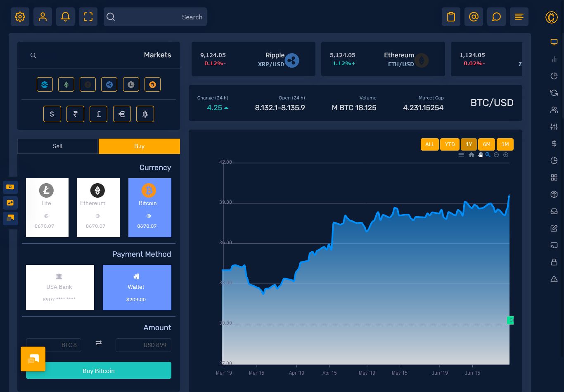
Task: Select the Ripple coin filter in Markets
Action: (x=109, y=85)
